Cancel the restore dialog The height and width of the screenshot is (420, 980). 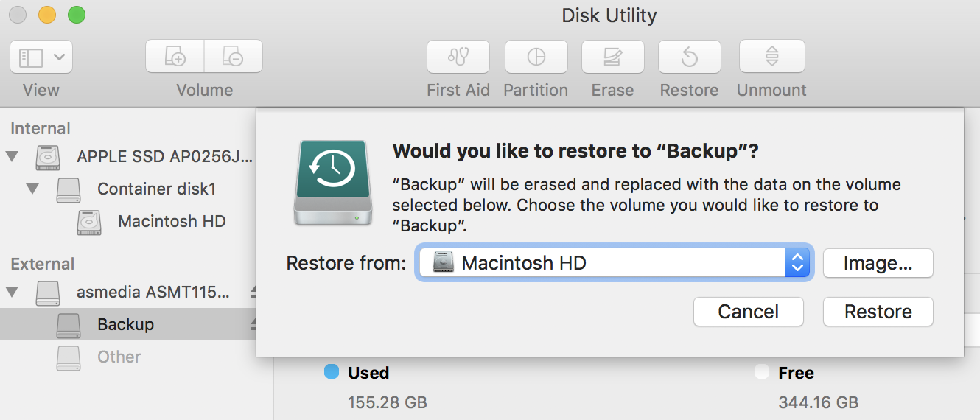click(749, 312)
